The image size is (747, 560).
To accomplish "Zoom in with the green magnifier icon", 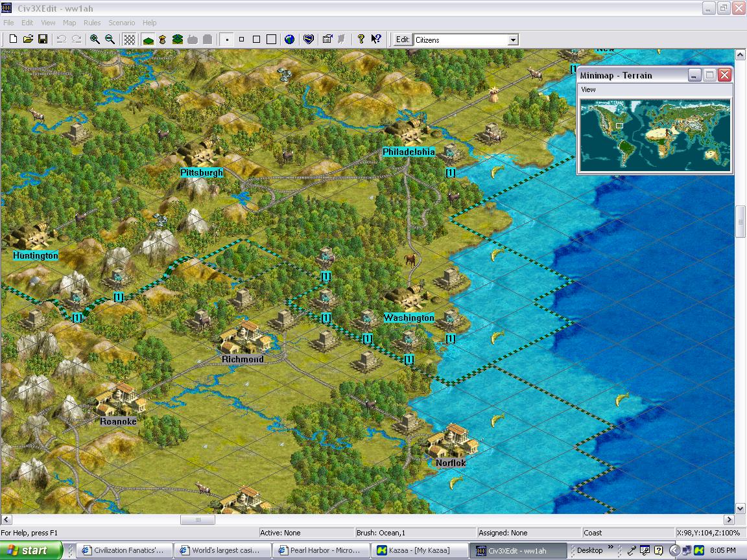I will (x=95, y=40).
